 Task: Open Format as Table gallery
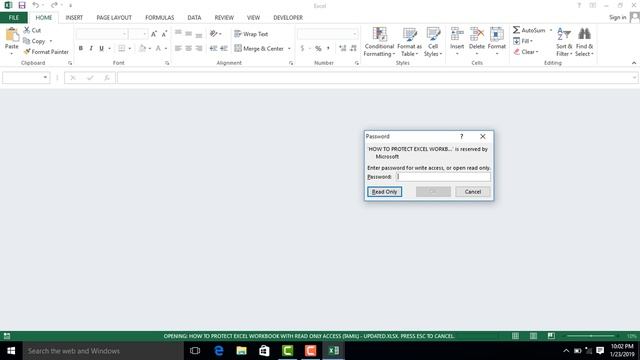[x=409, y=42]
